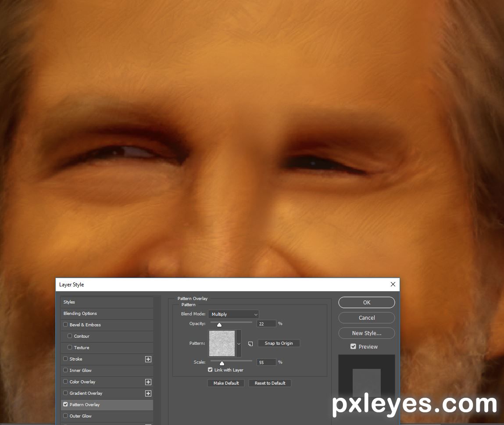This screenshot has height=425, width=504.
Task: Click OK to apply layer style
Action: [367, 303]
